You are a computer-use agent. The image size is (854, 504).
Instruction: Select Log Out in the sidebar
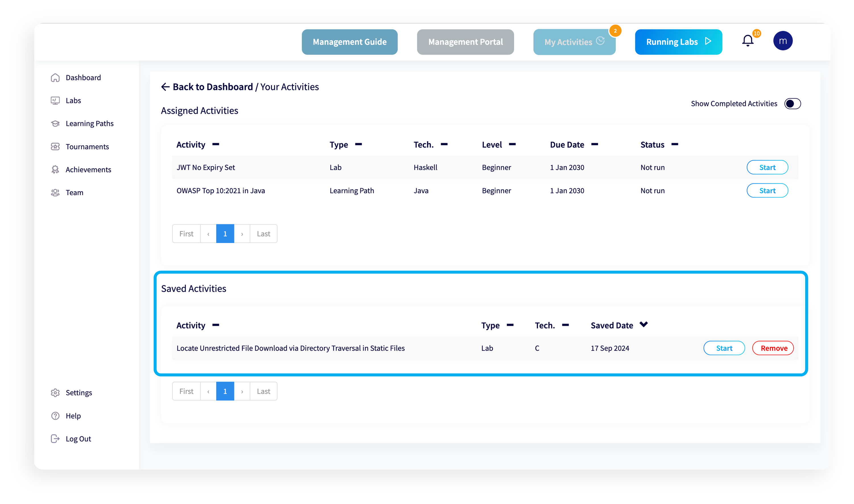click(x=79, y=439)
